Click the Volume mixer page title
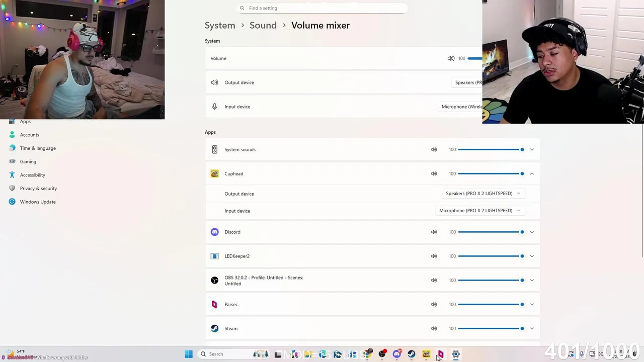This screenshot has height=362, width=644. click(320, 25)
